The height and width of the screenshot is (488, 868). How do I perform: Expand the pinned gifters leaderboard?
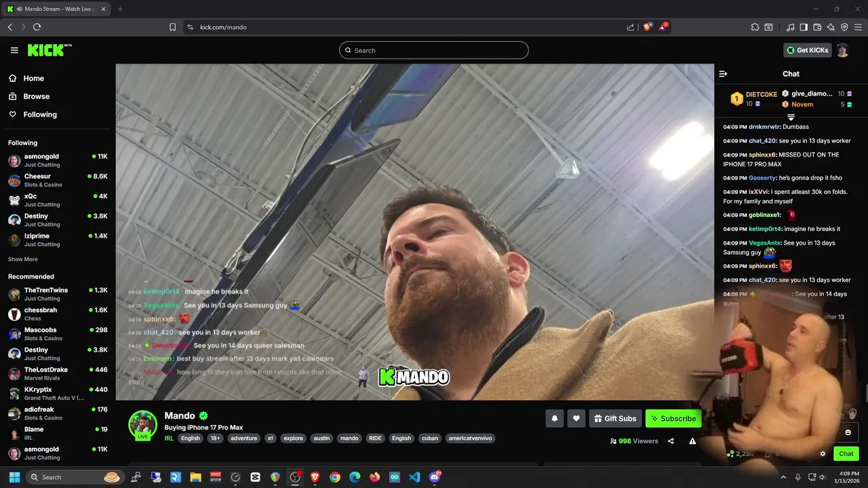coord(791,118)
